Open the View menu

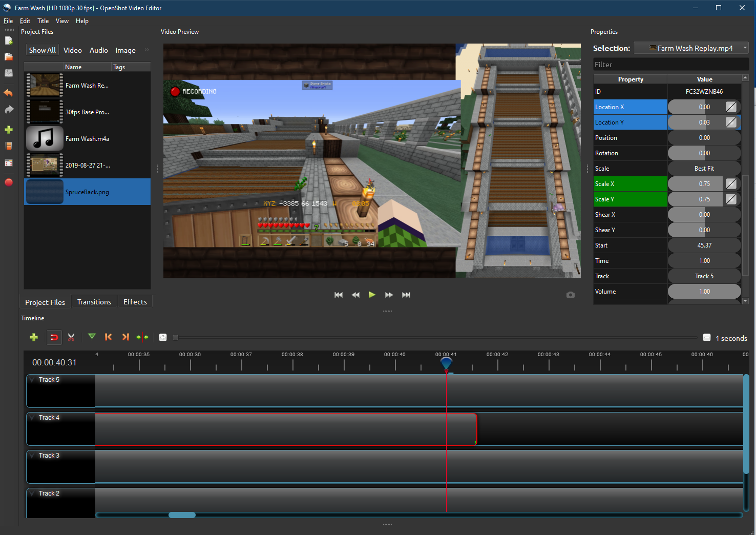tap(62, 21)
